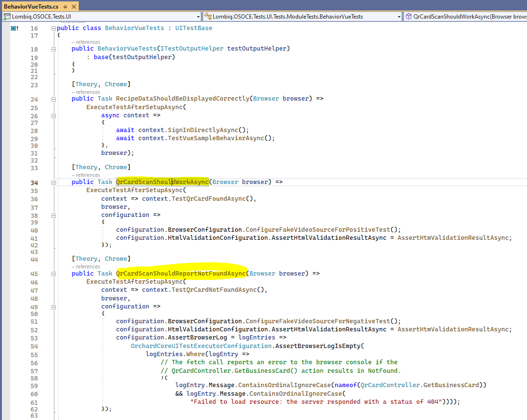The width and height of the screenshot is (527, 420).
Task: Click the inheritance margin icon at line 16
Action: (x=14, y=28)
